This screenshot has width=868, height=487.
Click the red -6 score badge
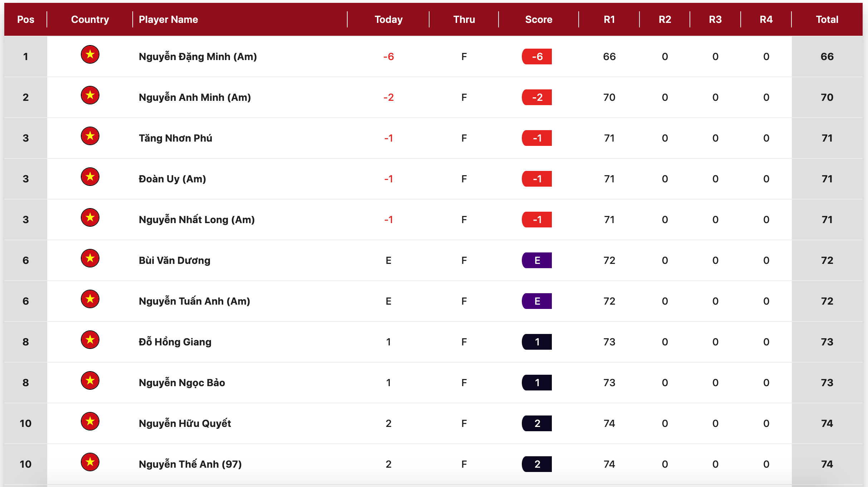coord(536,56)
